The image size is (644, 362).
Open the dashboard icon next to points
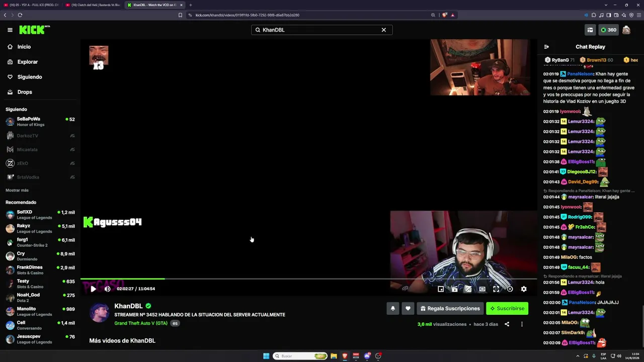pos(590,30)
